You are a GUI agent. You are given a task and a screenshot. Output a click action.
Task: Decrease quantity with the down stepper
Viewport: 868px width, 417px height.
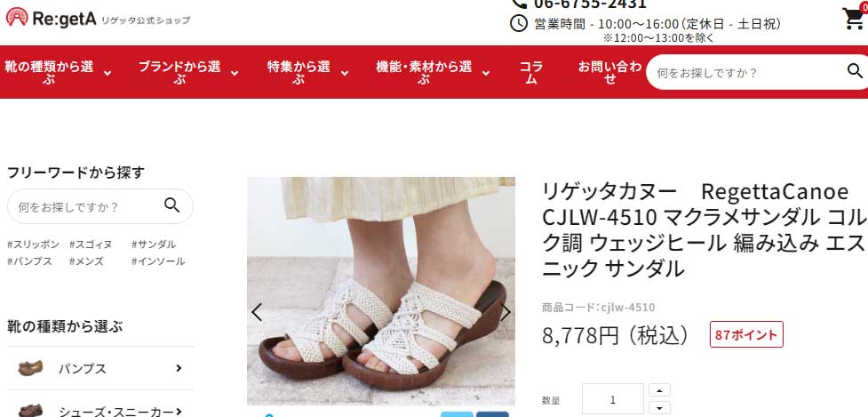click(x=659, y=409)
